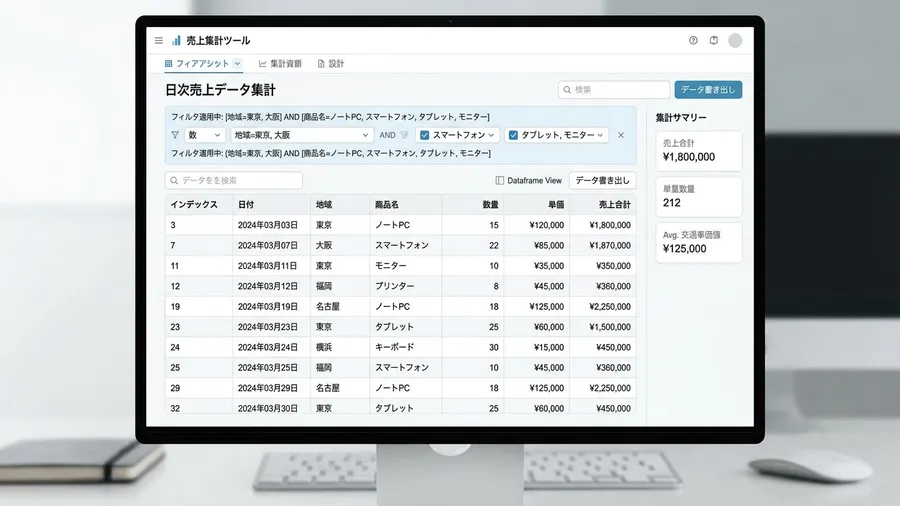Viewport: 900px width, 506px height.
Task: Open the hamburger menu icon
Action: pyautogui.click(x=158, y=40)
